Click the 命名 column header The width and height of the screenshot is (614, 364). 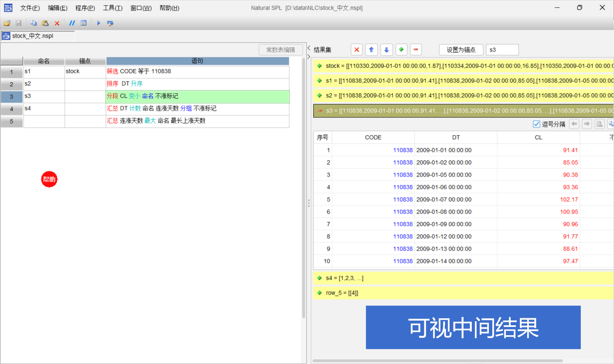tap(44, 61)
